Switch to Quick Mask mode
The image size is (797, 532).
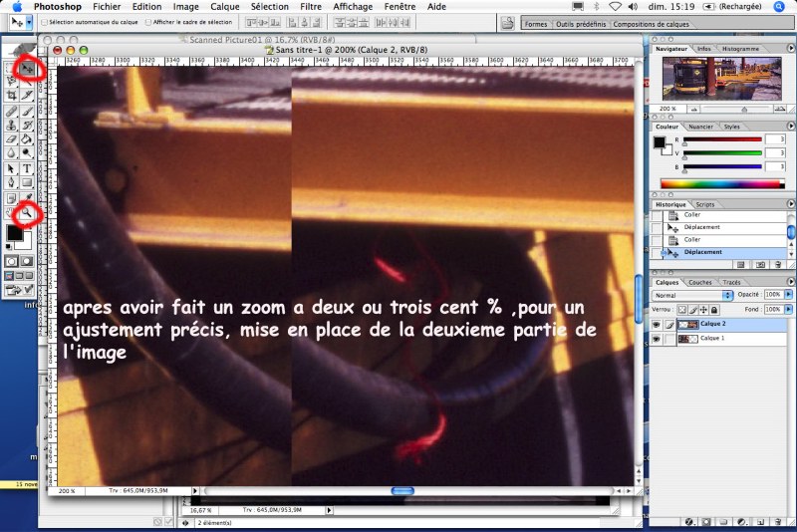(27, 261)
